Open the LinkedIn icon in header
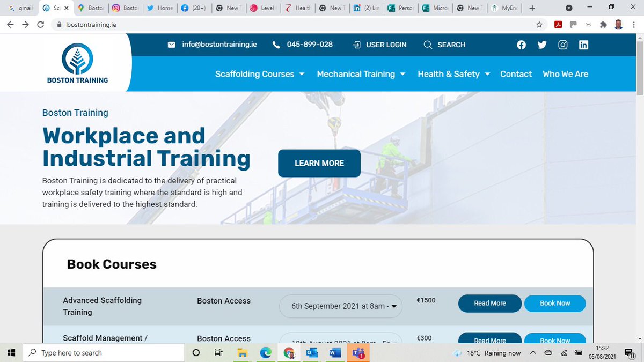The width and height of the screenshot is (644, 362). pos(583,45)
